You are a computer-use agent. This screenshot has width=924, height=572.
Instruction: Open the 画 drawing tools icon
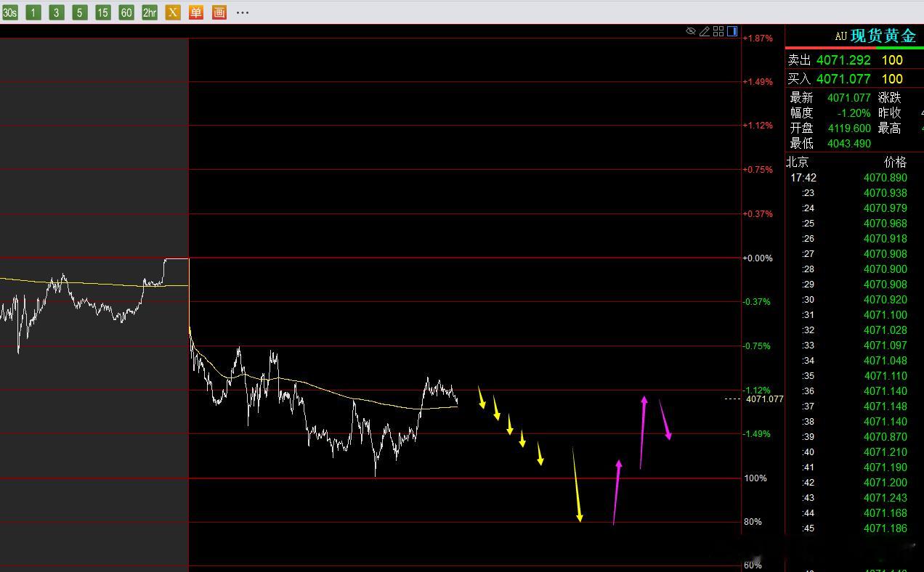point(219,12)
